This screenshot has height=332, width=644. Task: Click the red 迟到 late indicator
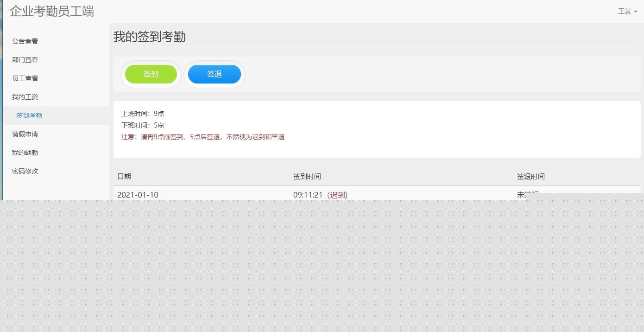(337, 195)
